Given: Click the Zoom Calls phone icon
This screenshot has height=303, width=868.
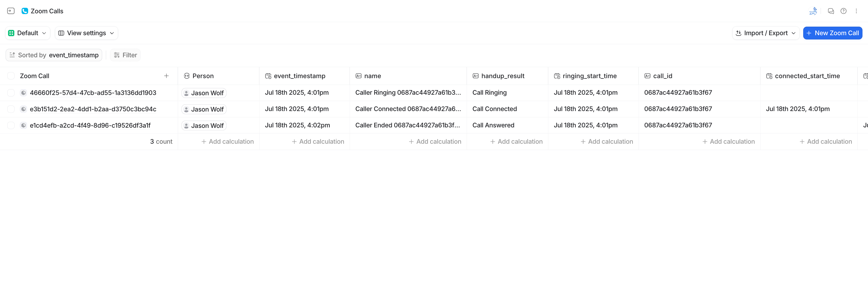Looking at the screenshot, I should tap(25, 11).
